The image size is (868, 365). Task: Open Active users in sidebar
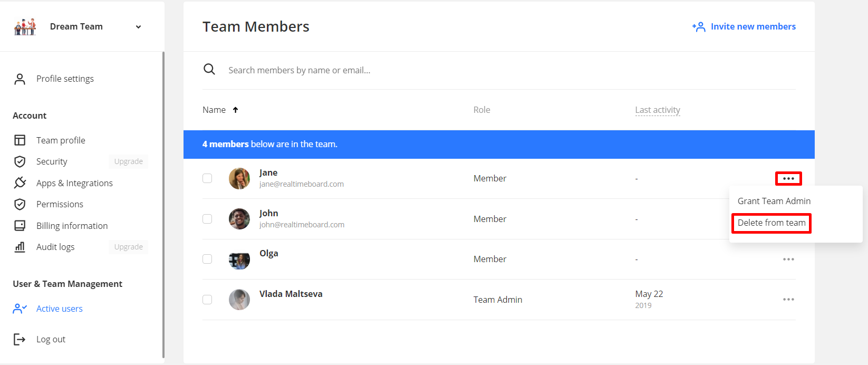[59, 309]
